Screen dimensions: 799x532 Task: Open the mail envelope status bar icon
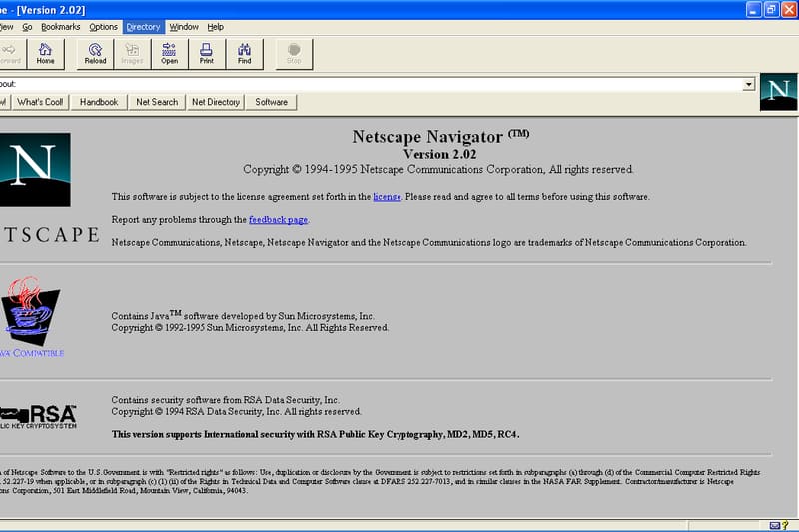(x=775, y=525)
